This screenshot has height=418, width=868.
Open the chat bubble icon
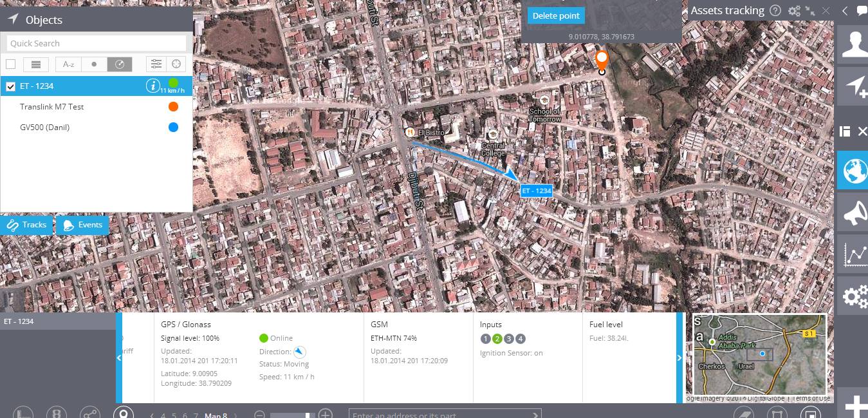(862, 10)
